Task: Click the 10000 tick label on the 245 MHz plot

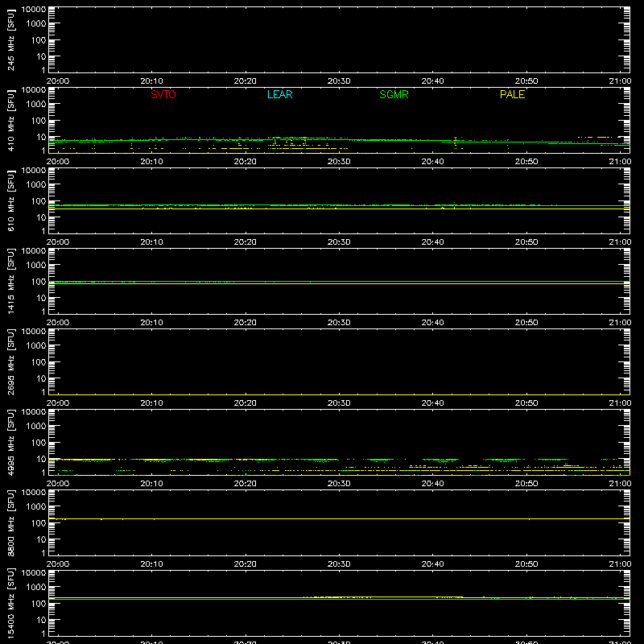Action: (34, 10)
